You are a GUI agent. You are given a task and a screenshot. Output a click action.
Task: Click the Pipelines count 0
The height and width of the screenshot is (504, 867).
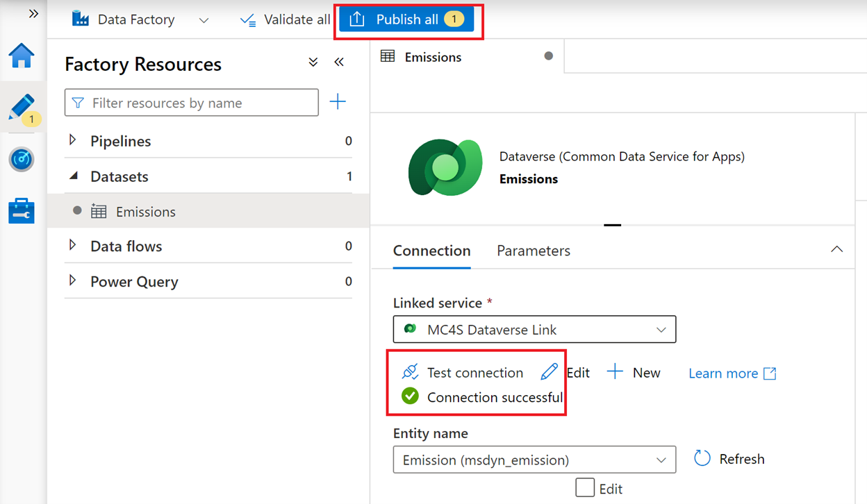349,141
